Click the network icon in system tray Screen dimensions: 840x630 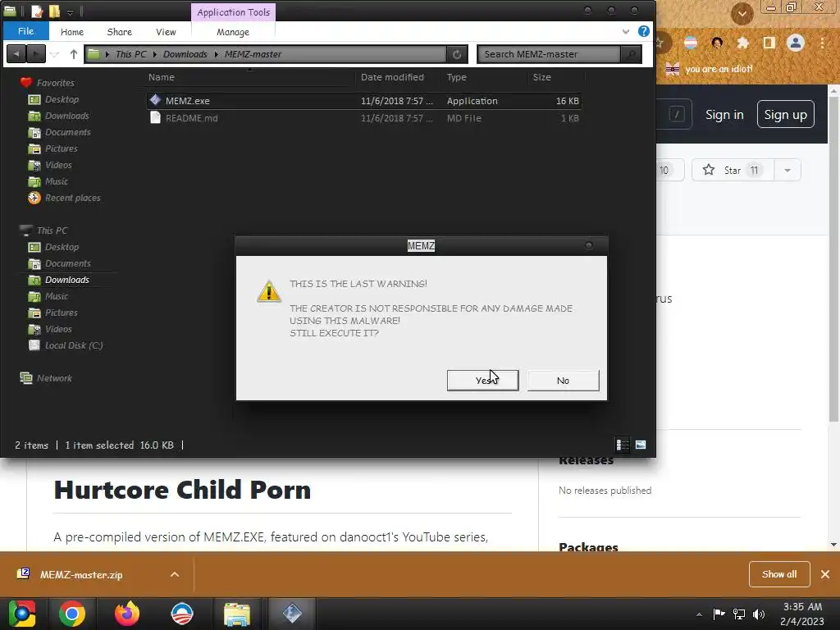[739, 614]
